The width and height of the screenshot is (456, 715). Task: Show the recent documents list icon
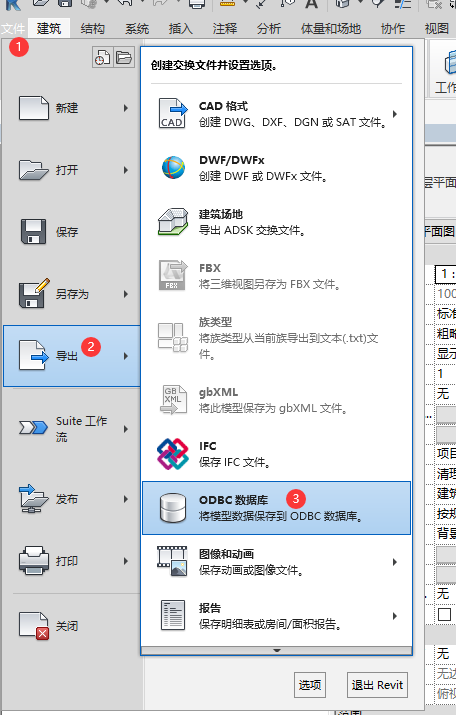[103, 57]
